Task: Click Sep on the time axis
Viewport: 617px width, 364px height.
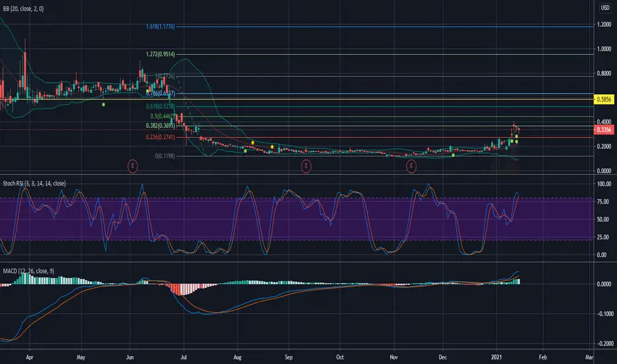Action: coord(289,357)
